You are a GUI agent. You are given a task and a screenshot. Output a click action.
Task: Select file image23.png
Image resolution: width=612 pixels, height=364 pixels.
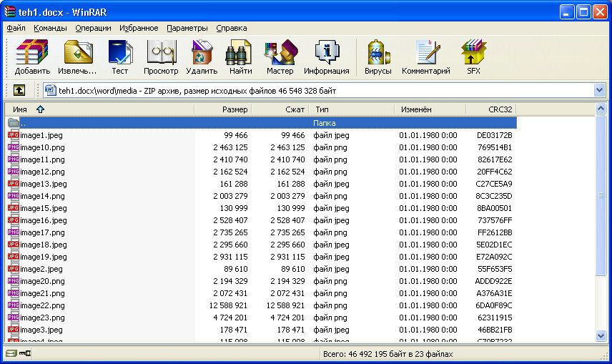[x=43, y=318]
